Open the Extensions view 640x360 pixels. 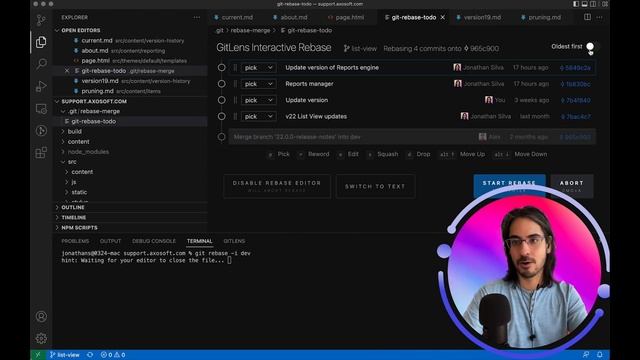pos(41,153)
